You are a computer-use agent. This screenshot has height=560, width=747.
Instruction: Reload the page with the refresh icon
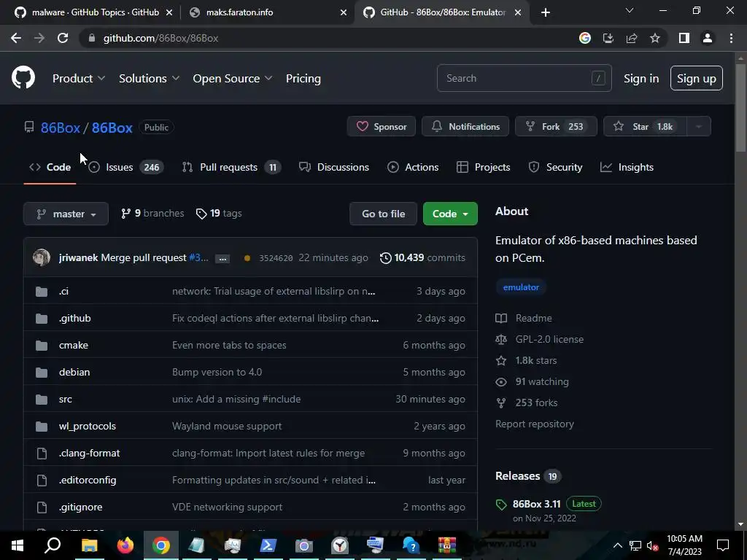[63, 38]
